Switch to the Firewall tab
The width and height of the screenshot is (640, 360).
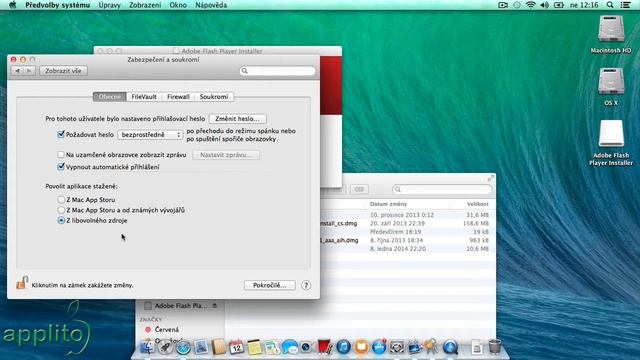[178, 97]
